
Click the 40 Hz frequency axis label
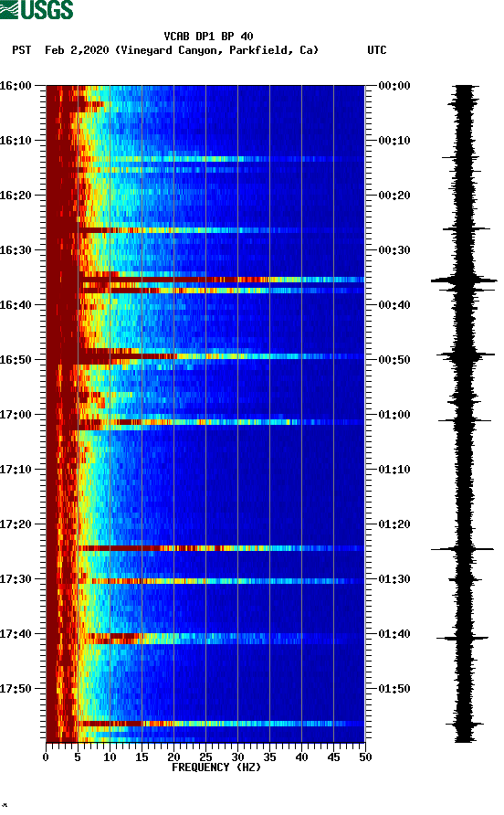pyautogui.click(x=301, y=757)
